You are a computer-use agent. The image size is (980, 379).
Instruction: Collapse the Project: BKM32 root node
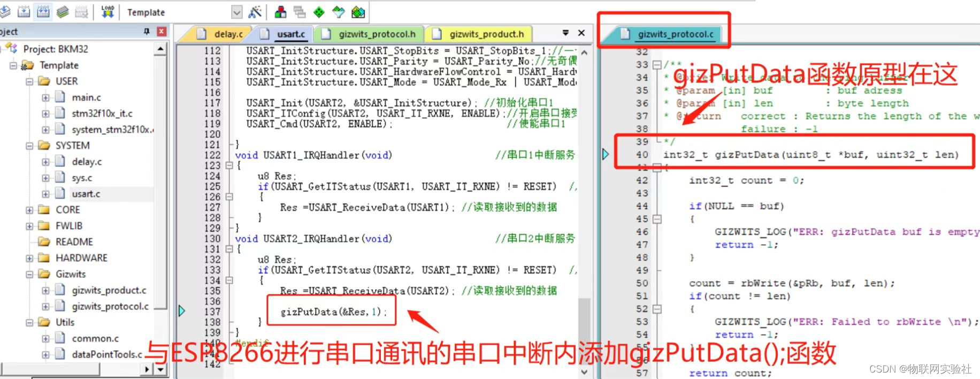[x=2, y=49]
